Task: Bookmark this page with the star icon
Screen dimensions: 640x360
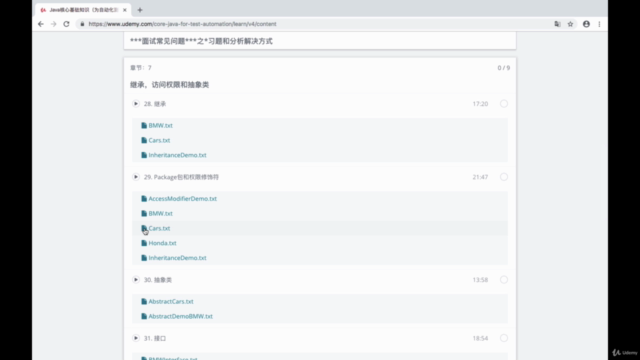Action: click(x=570, y=24)
